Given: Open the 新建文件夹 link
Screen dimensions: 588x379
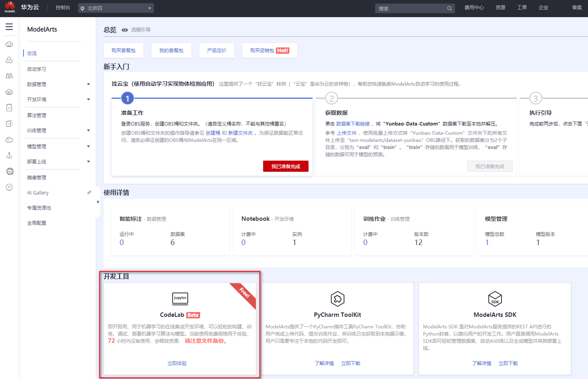Looking at the screenshot, I should (240, 133).
